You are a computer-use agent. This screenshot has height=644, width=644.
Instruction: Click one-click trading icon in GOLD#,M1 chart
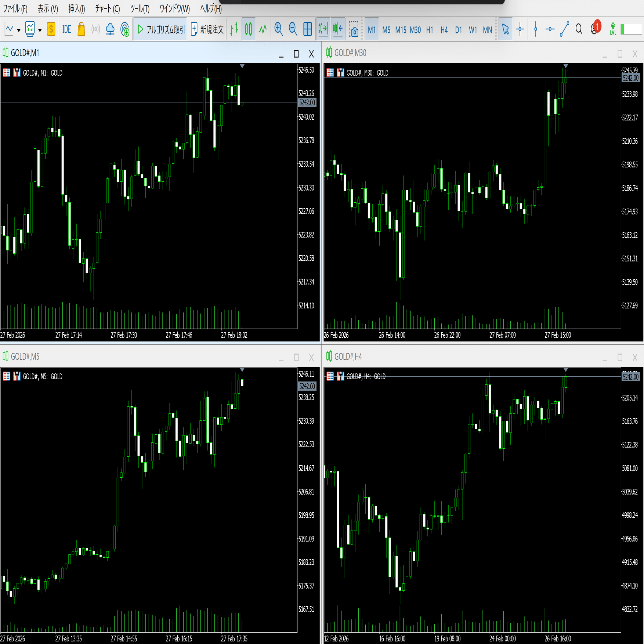(x=7, y=73)
